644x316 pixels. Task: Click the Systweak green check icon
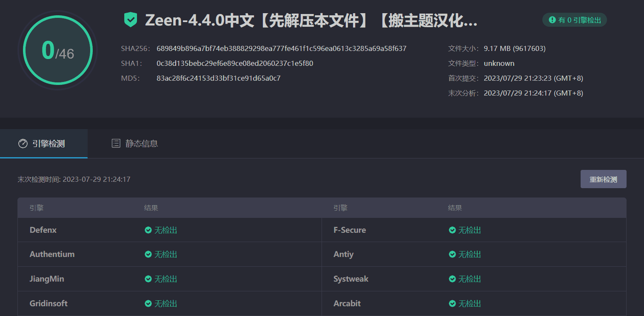coord(452,279)
